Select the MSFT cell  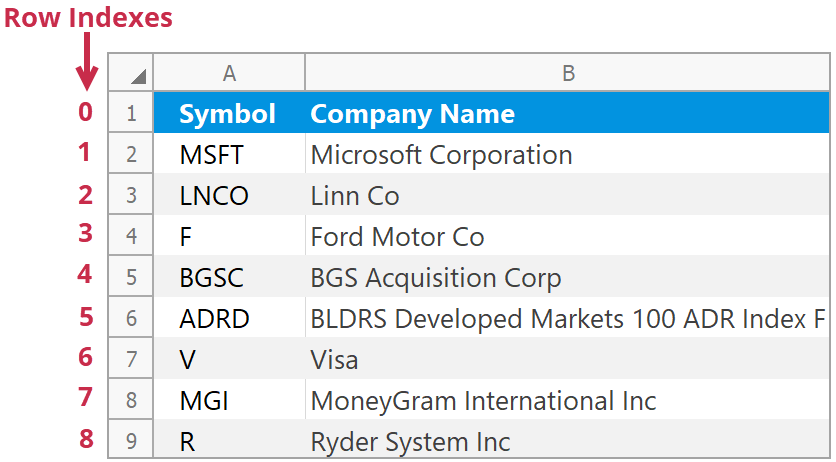tap(228, 155)
